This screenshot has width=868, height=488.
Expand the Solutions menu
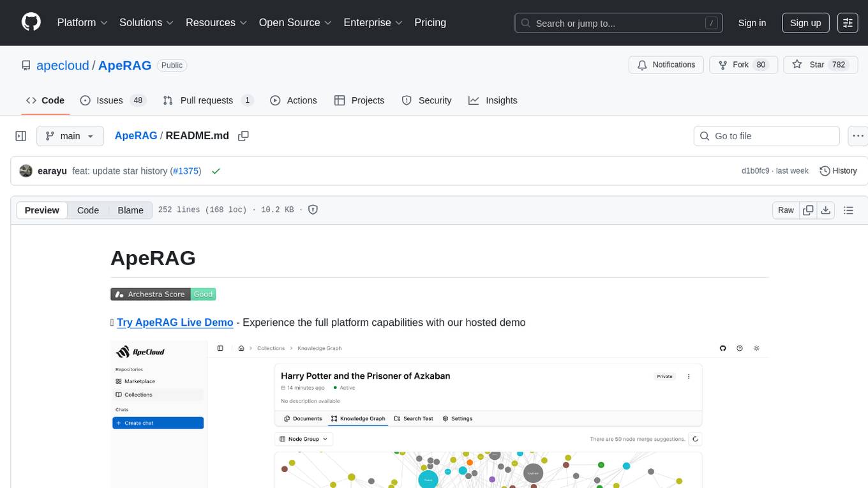147,22
